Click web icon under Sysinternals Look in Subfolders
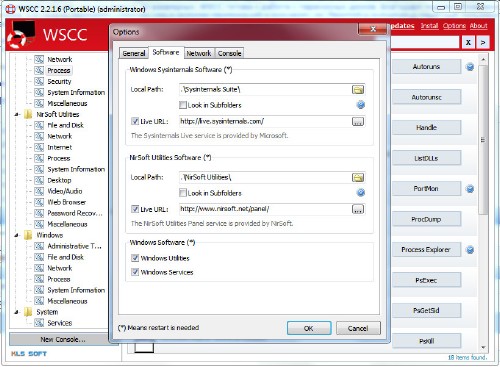The width and height of the screenshot is (500, 367). point(361,105)
